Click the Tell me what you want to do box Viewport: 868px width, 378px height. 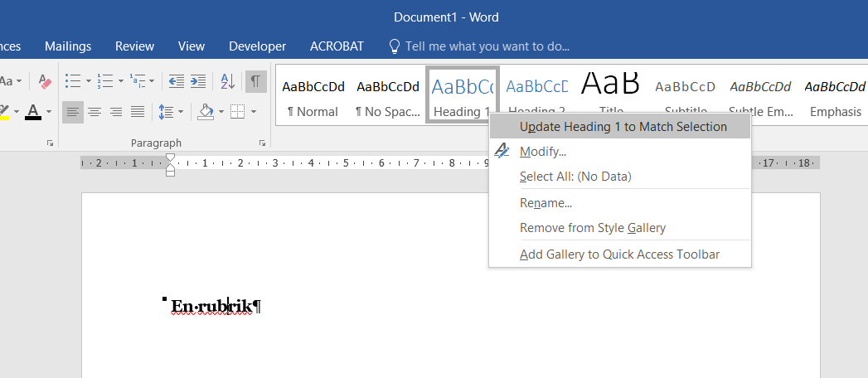[x=487, y=46]
